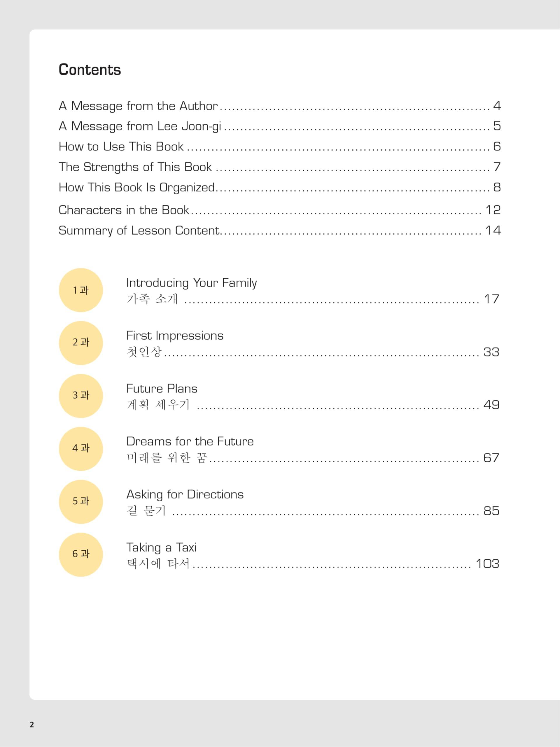Open "The Strengths of This Book" entry
The width and height of the screenshot is (560, 747).
tap(135, 167)
